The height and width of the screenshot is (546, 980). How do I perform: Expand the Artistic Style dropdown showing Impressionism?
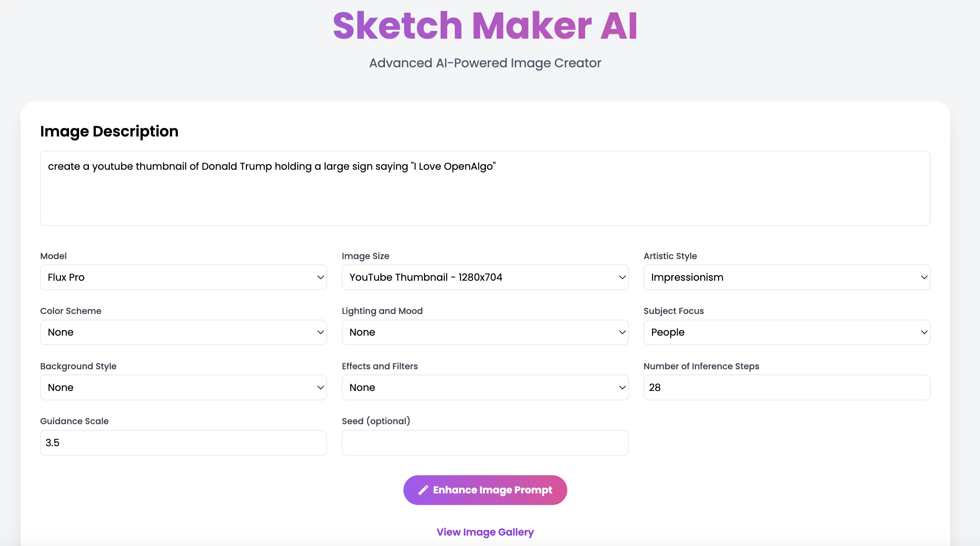click(x=787, y=277)
